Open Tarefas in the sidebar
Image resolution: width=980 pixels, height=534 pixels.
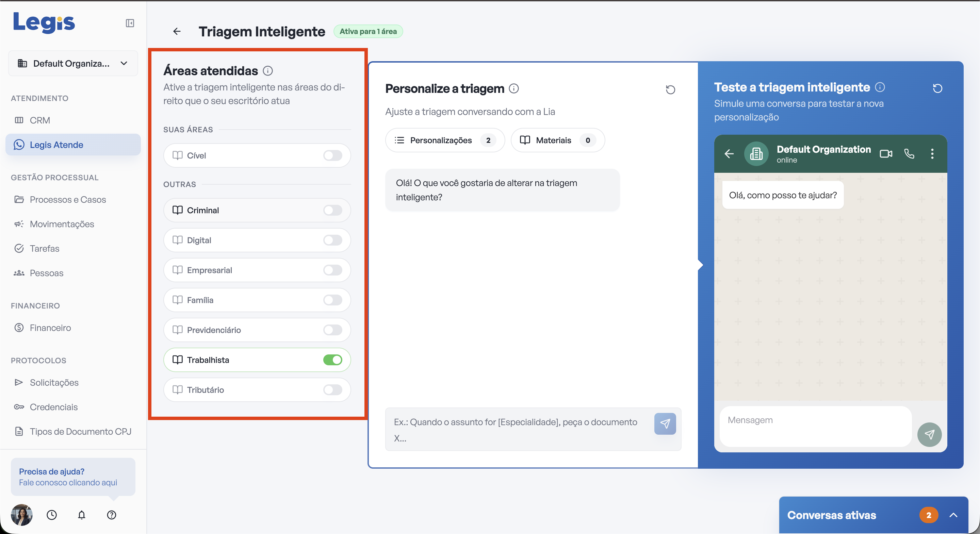[73, 249]
